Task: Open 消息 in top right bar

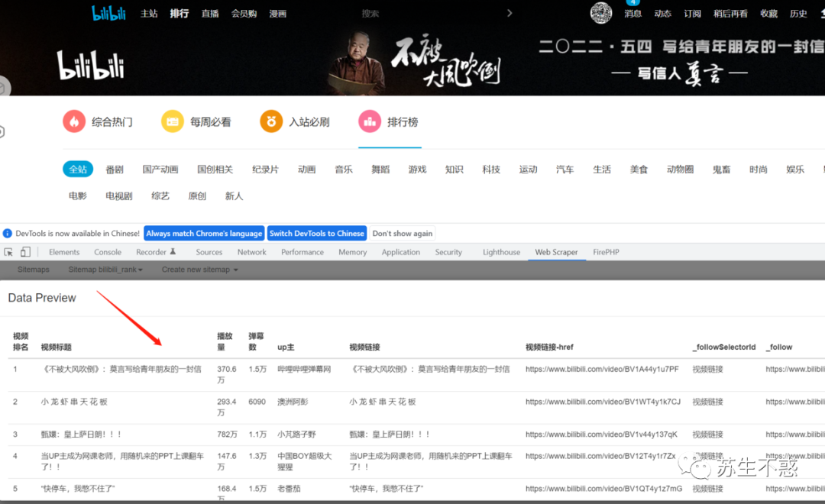Action: tap(633, 13)
